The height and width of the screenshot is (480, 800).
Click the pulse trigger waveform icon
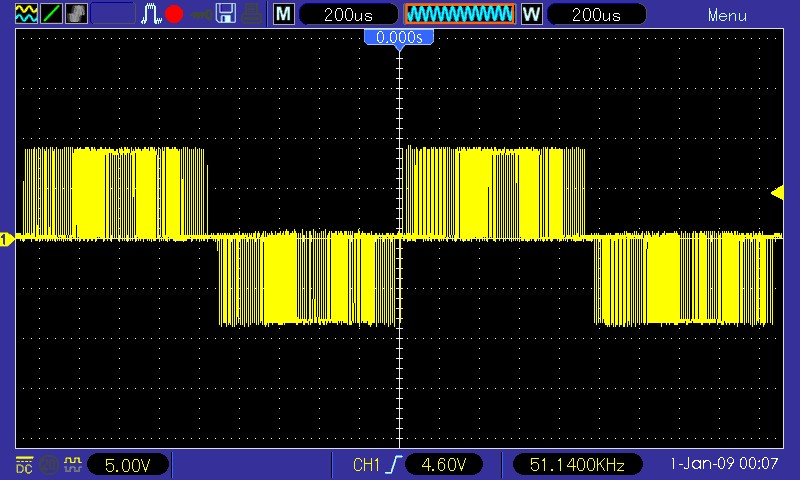pyautogui.click(x=151, y=14)
